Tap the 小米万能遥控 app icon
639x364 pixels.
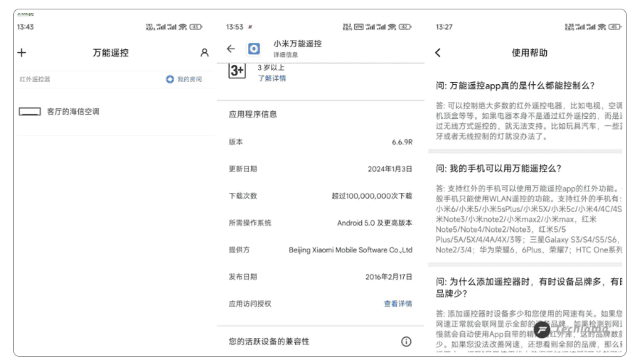(254, 49)
